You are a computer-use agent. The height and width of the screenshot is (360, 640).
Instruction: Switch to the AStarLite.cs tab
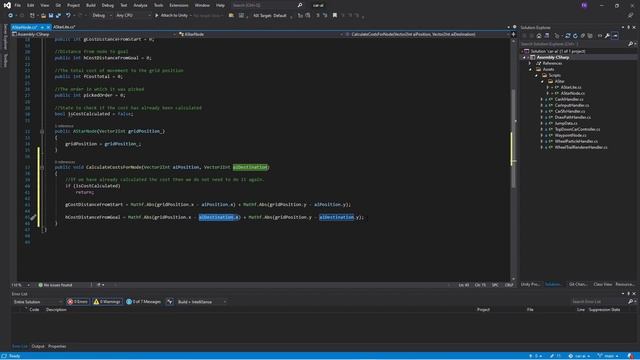(64, 27)
